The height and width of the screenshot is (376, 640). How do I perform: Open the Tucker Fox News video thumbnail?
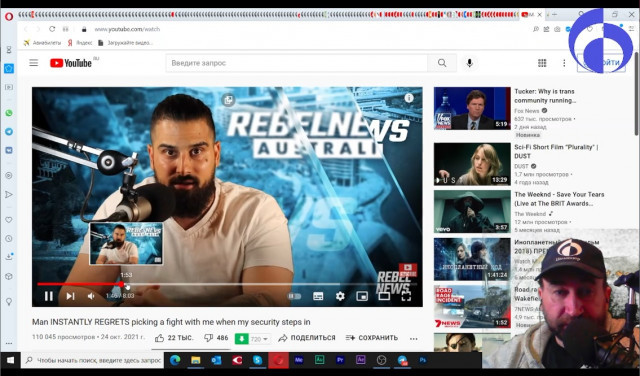472,108
